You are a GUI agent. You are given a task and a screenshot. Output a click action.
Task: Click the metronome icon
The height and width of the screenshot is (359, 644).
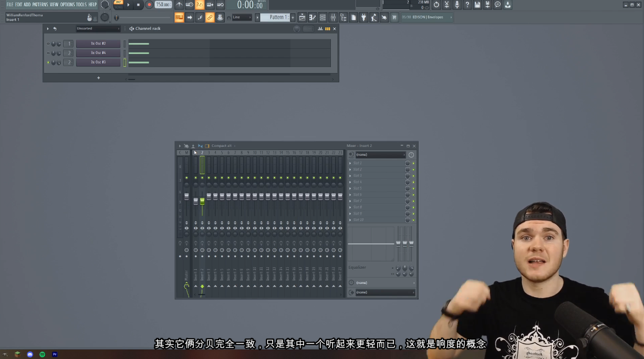(179, 5)
